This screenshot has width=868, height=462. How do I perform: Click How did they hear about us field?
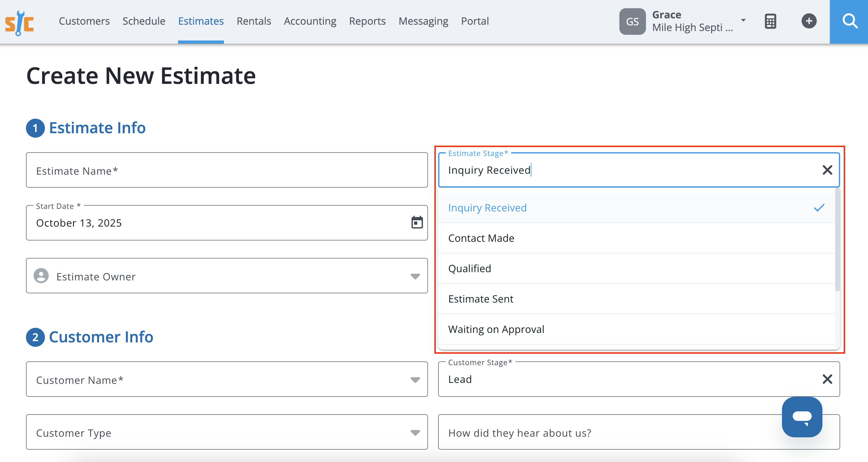pos(639,432)
